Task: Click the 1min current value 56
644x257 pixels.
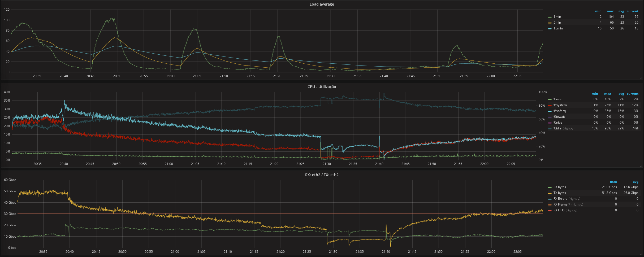Action: click(636, 17)
